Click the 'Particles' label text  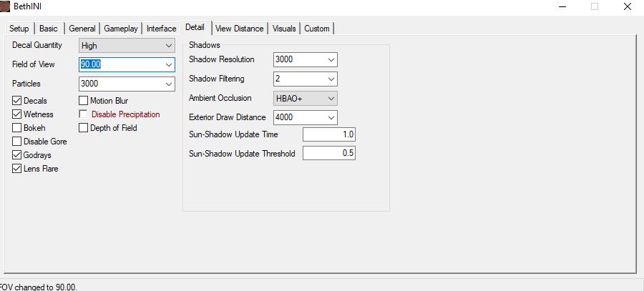(x=26, y=84)
